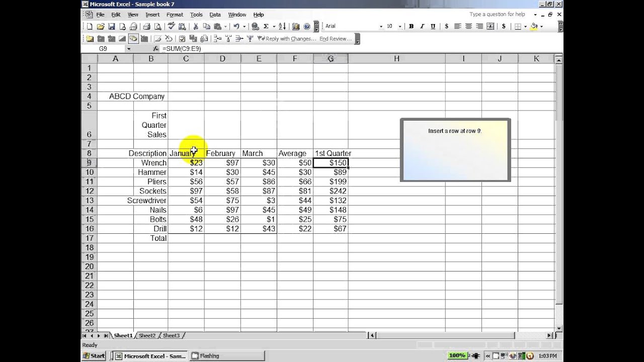Run the ABC spelling check

pyautogui.click(x=171, y=27)
